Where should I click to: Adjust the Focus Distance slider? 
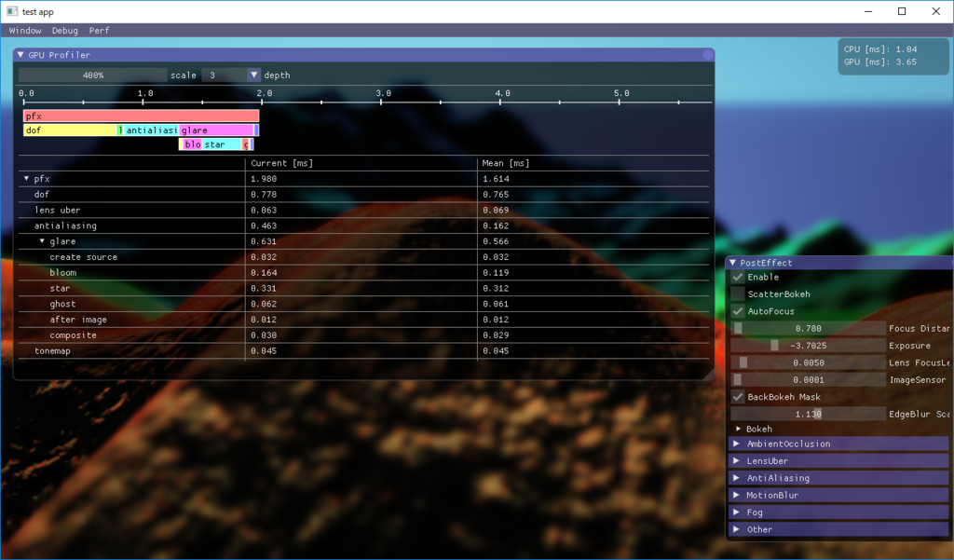[x=808, y=329]
